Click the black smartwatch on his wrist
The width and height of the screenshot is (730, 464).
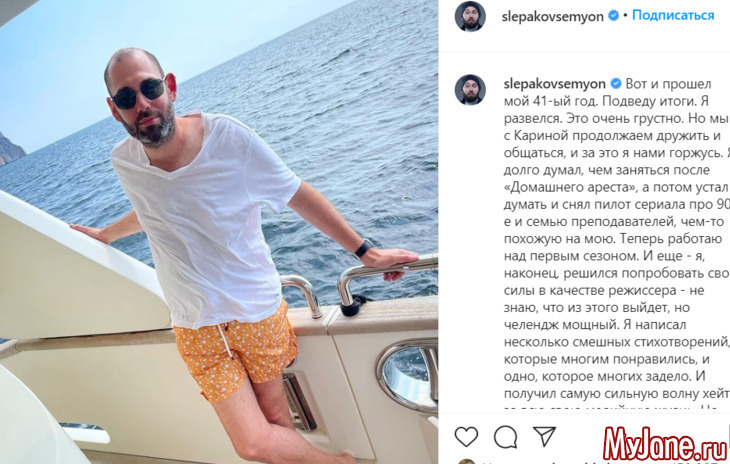pyautogui.click(x=363, y=249)
